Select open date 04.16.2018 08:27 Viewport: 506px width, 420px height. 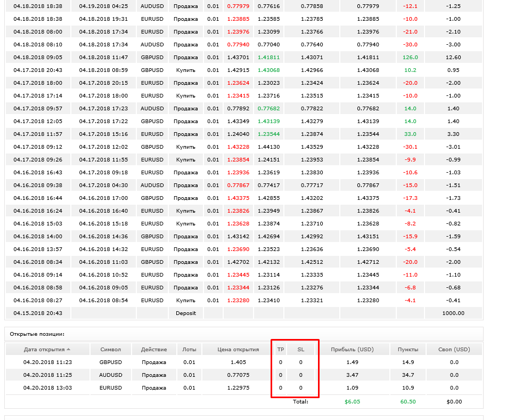point(38,300)
